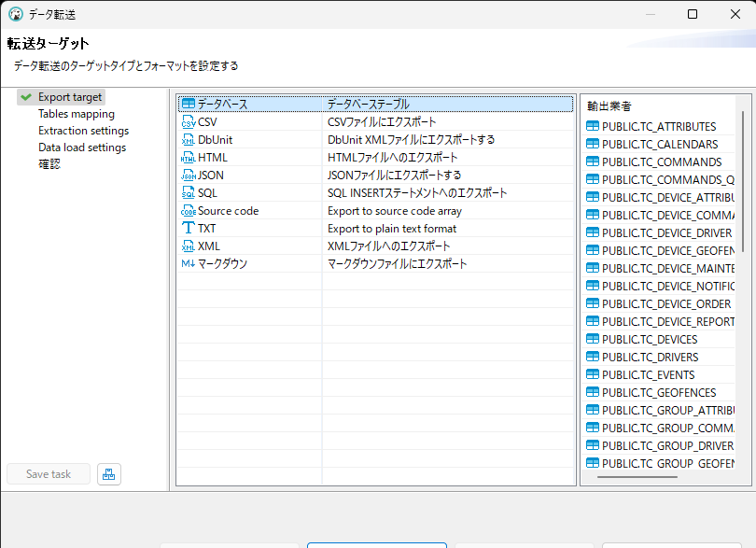Screen dimensions: 756x548
Task: Open the Tables mapping step
Action: [x=76, y=114]
